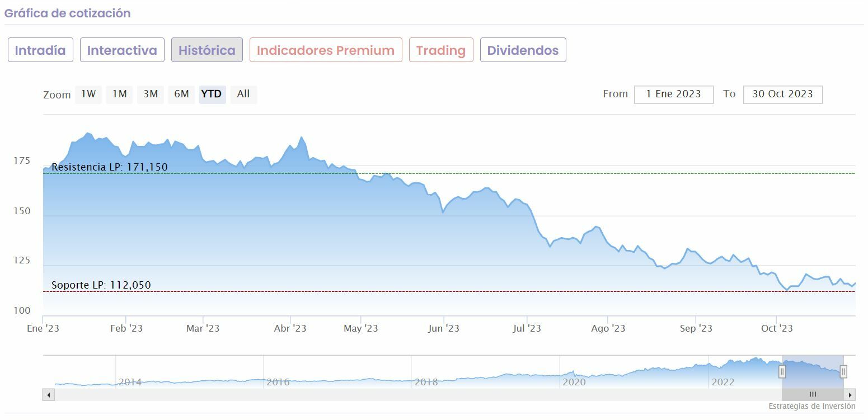The height and width of the screenshot is (420, 868).
Task: Choose the 6M zoom period
Action: tap(181, 94)
